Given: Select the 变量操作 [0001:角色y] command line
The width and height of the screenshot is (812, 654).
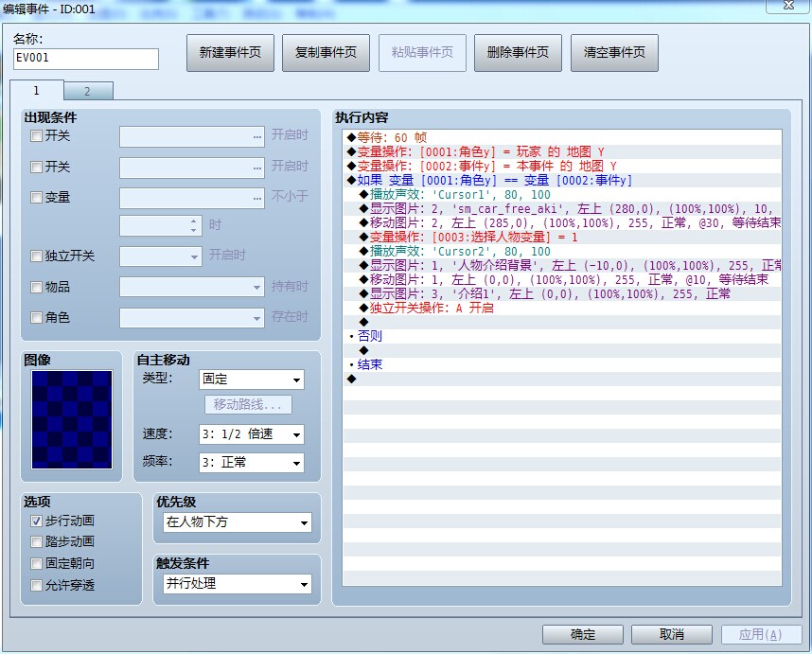Looking at the screenshot, I should (x=562, y=151).
